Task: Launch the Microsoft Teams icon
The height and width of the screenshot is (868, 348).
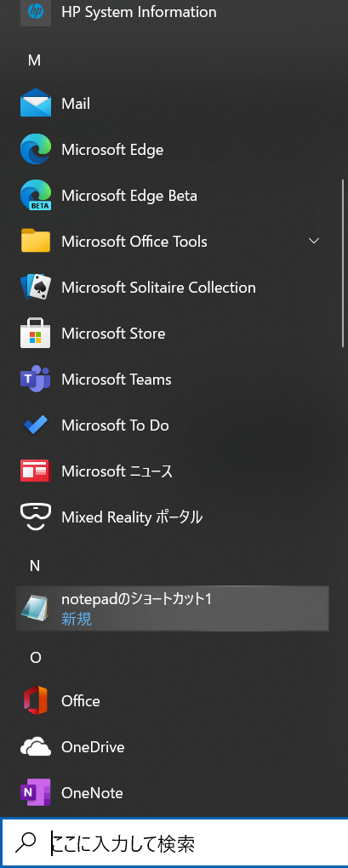Action: point(36,380)
